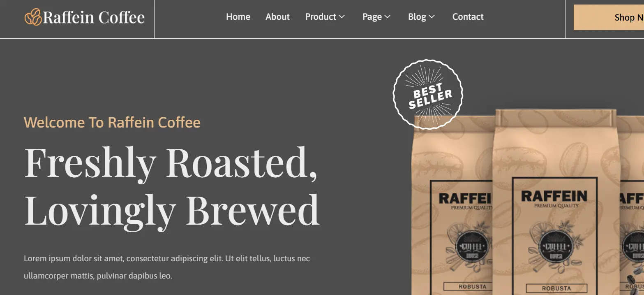
Task: Click the Best Seller badge
Action: [428, 95]
